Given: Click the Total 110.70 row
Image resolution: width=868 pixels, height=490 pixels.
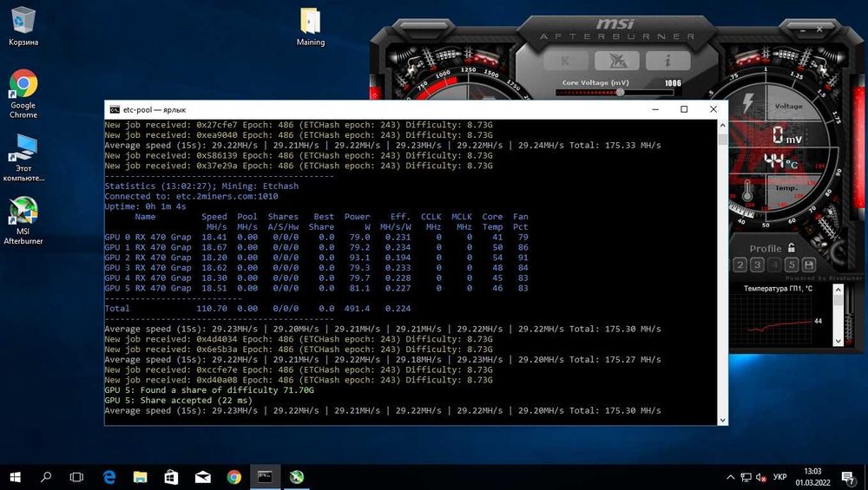Looking at the screenshot, I should coord(258,309).
